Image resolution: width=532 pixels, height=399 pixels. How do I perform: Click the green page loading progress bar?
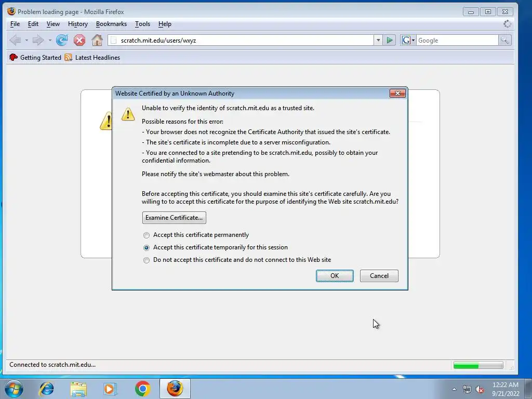(478, 365)
